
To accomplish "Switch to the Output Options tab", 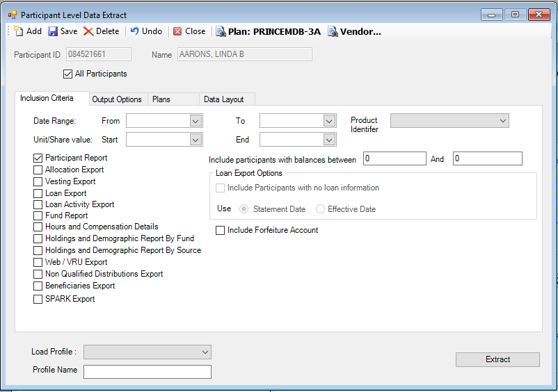I will point(117,99).
